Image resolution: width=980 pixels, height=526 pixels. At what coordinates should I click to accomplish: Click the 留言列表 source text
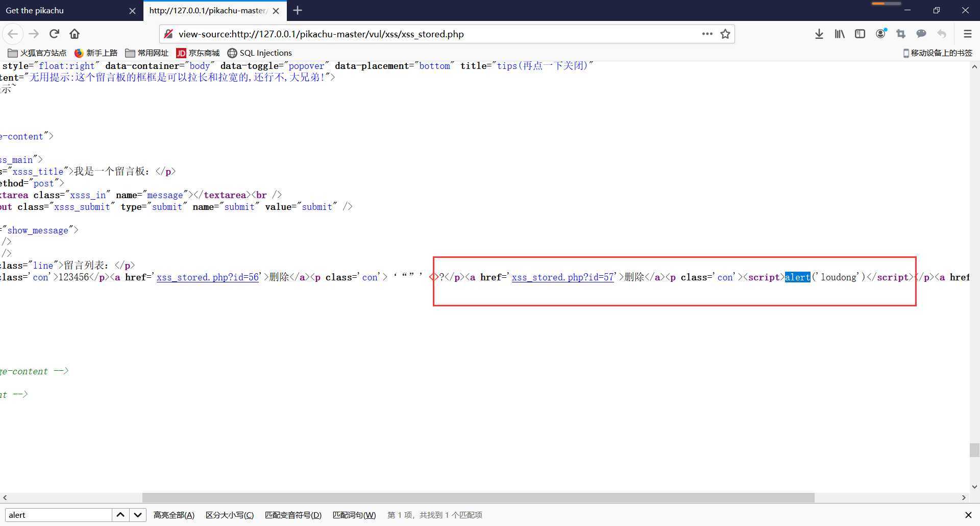tap(86, 266)
